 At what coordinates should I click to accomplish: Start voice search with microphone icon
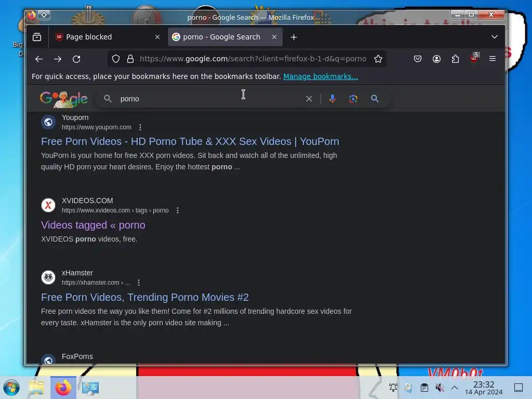point(332,98)
